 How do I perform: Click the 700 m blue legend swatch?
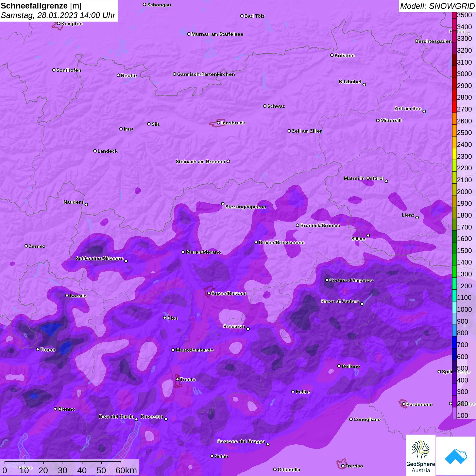(454, 342)
